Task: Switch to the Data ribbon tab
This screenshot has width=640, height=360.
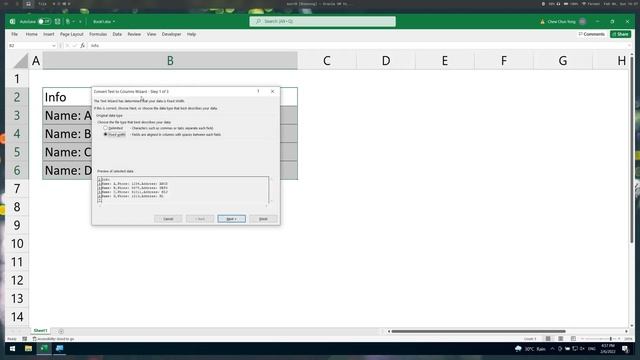Action: (x=117, y=34)
